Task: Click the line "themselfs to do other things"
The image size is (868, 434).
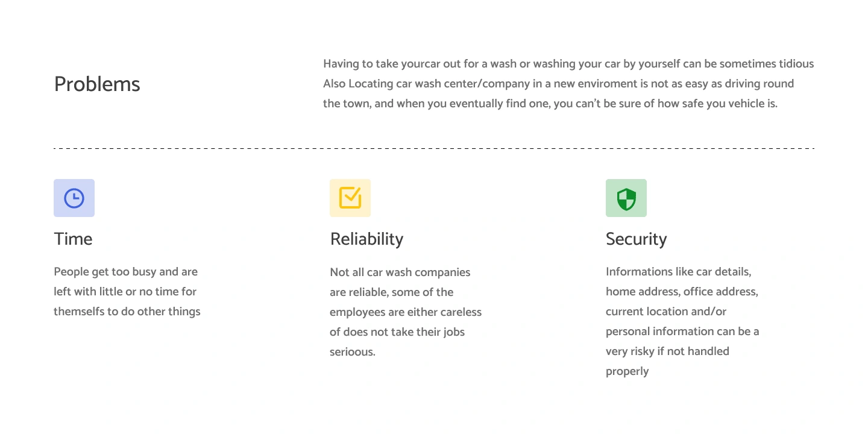Action: pos(127,312)
